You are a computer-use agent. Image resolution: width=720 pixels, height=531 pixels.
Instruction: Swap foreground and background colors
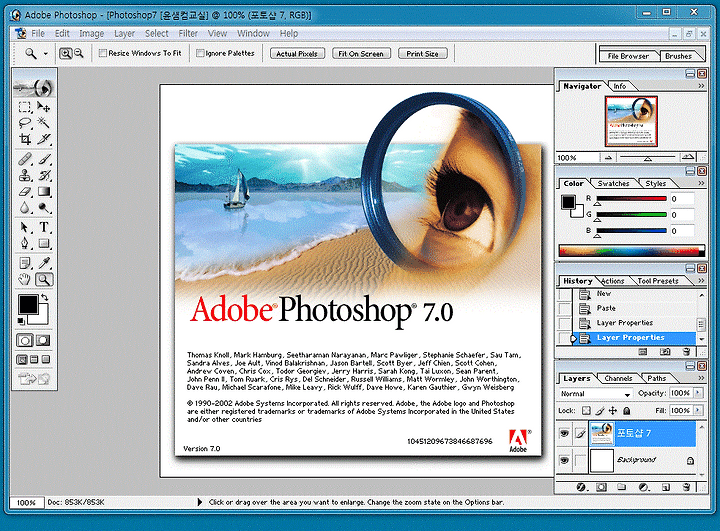pos(45,298)
